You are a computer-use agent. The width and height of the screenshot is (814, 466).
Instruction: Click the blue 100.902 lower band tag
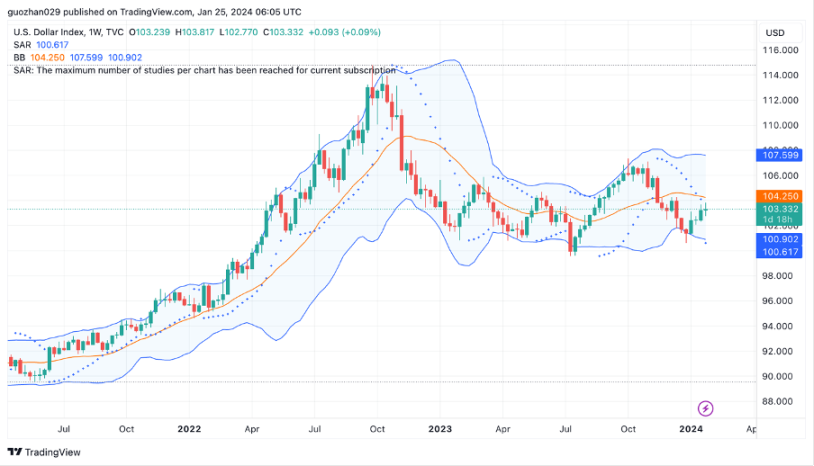click(x=780, y=239)
